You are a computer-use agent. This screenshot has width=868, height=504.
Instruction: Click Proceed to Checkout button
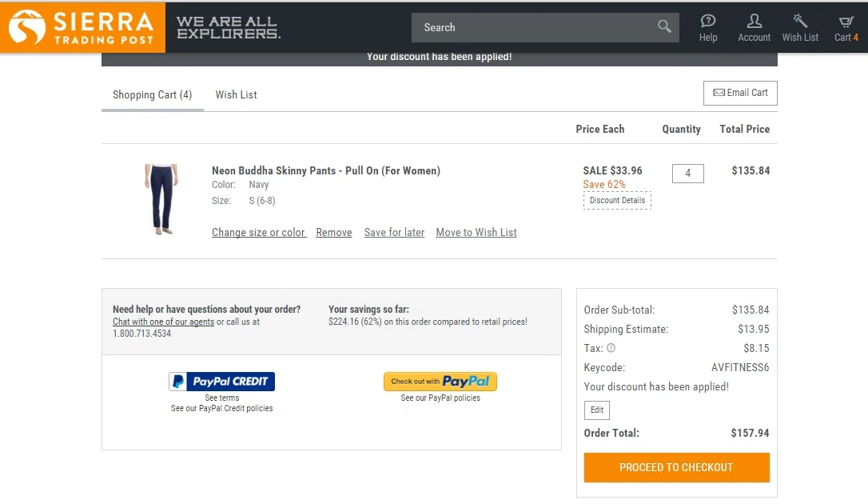pos(676,467)
